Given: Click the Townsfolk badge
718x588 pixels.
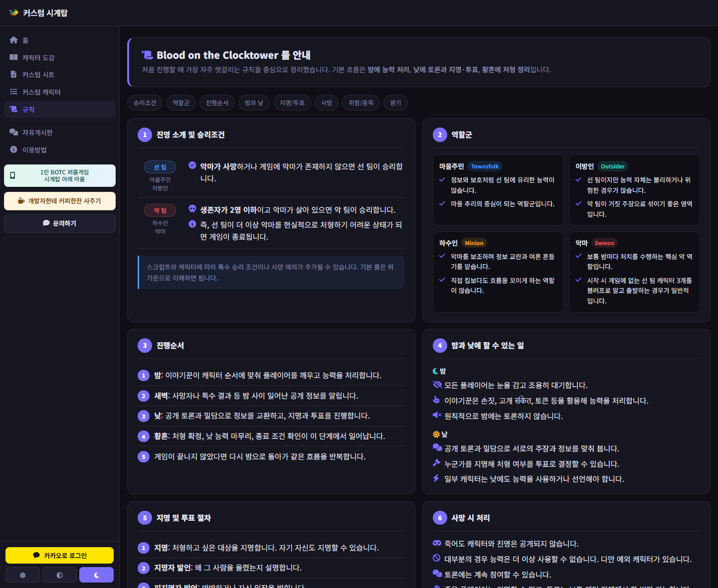Looking at the screenshot, I should point(485,166).
